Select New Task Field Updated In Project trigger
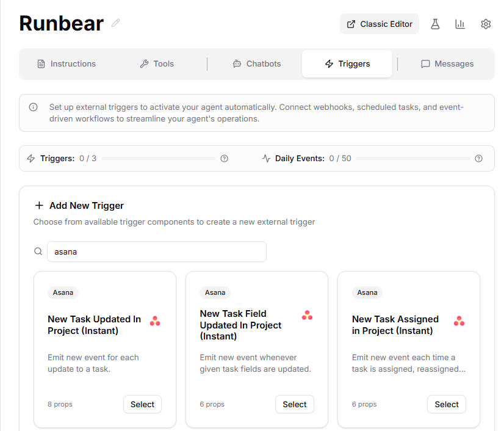504x431 pixels. [x=295, y=404]
